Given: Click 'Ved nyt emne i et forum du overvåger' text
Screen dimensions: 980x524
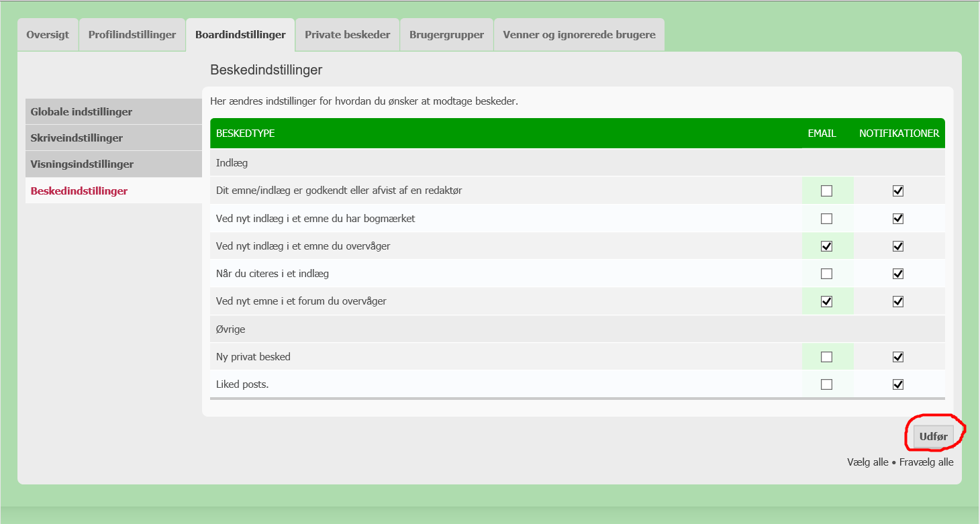Looking at the screenshot, I should [x=301, y=301].
